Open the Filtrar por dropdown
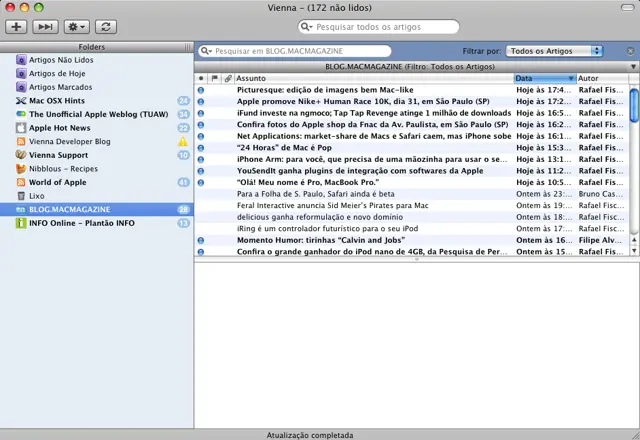Screen dimensions: 640x440 (554, 51)
